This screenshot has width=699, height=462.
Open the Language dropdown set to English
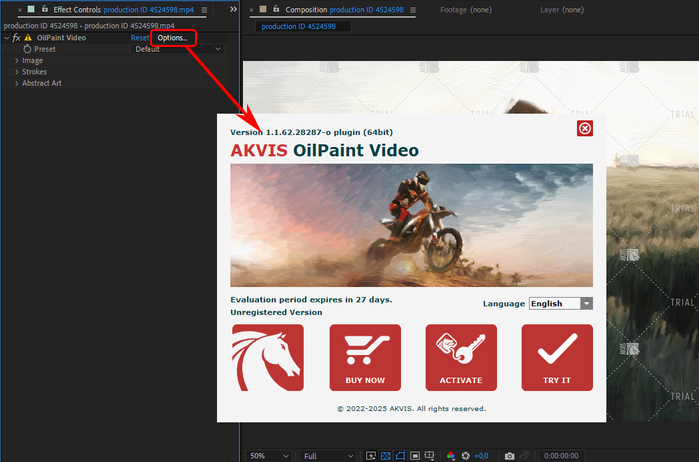click(560, 304)
